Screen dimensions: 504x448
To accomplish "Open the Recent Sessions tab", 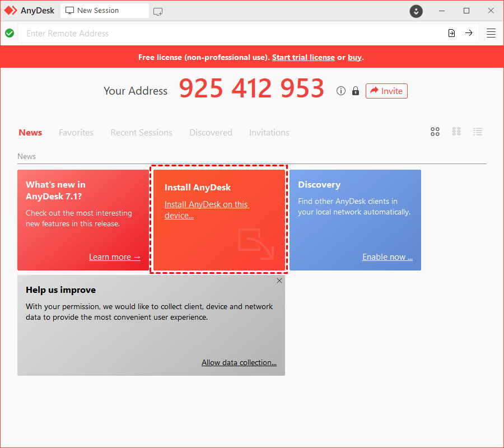I will click(x=141, y=133).
